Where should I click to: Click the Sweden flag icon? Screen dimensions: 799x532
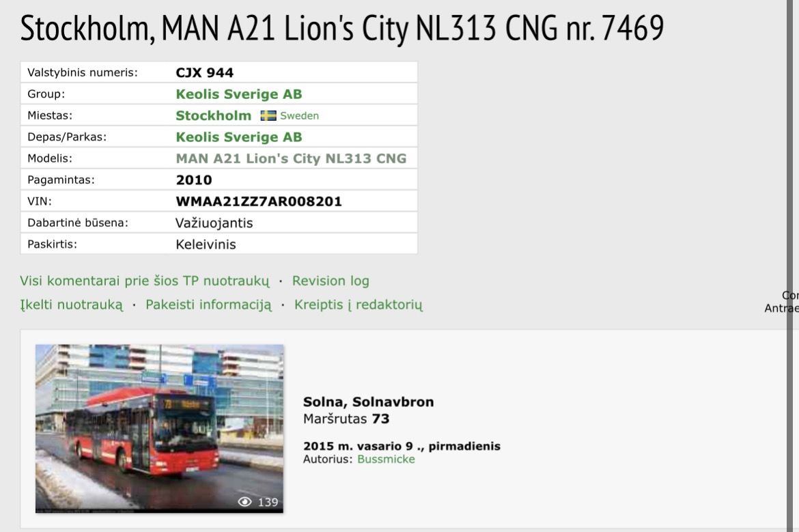pyautogui.click(x=268, y=115)
